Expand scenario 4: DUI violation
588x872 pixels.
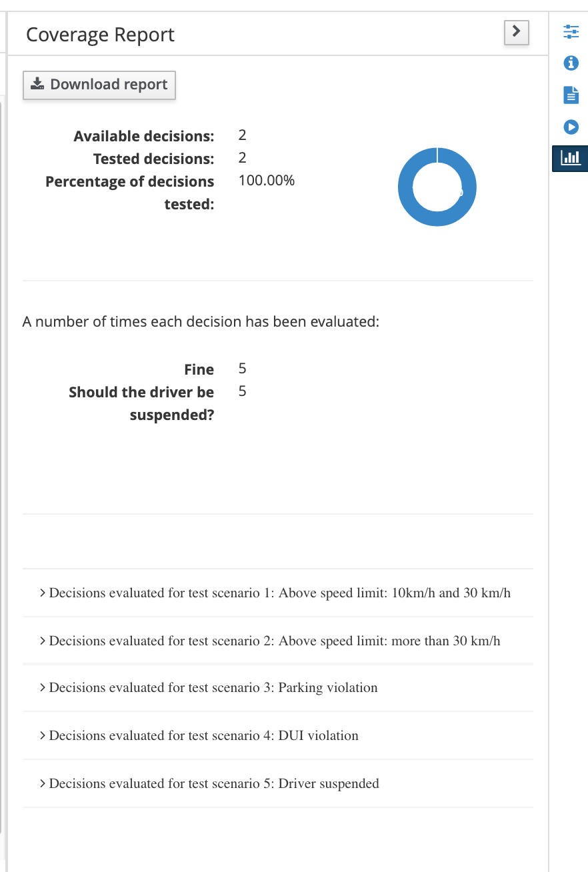pyautogui.click(x=199, y=735)
